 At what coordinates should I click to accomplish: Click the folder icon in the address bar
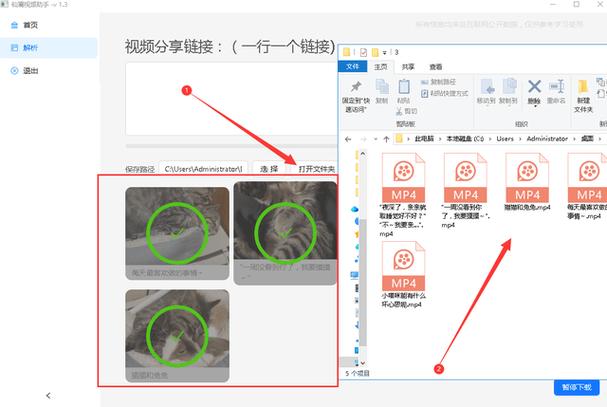399,139
